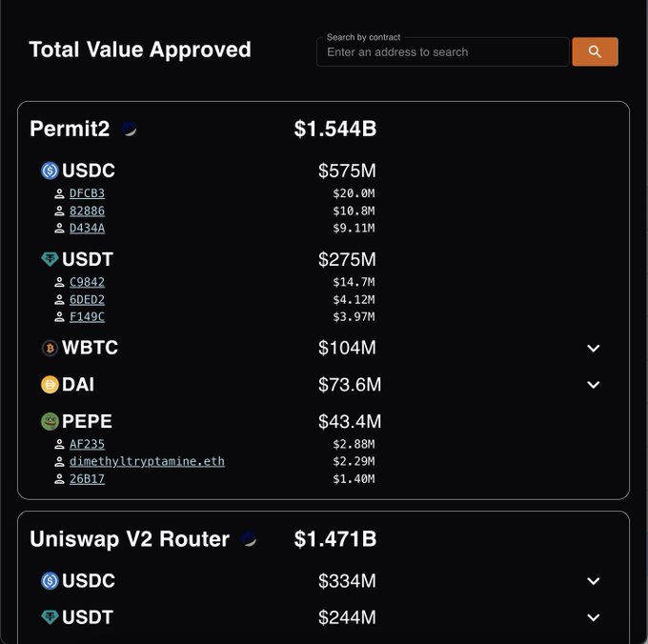Click the orange search magnifier button
Screen dimensions: 648x644
point(595,51)
